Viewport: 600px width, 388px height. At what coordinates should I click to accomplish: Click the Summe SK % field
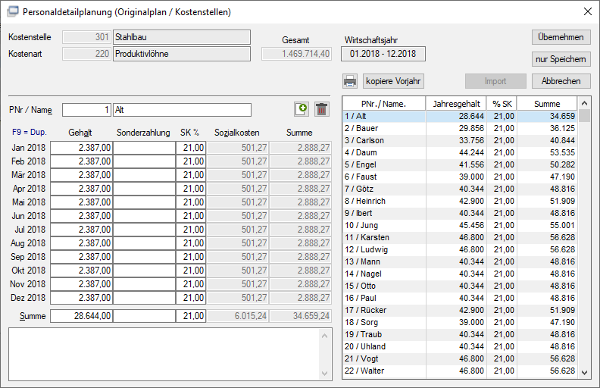[191, 316]
